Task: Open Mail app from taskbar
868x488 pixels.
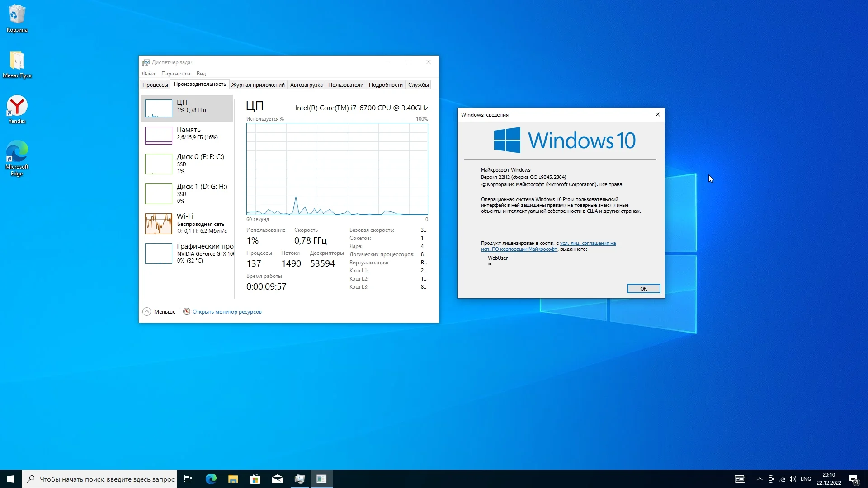Action: click(x=277, y=479)
